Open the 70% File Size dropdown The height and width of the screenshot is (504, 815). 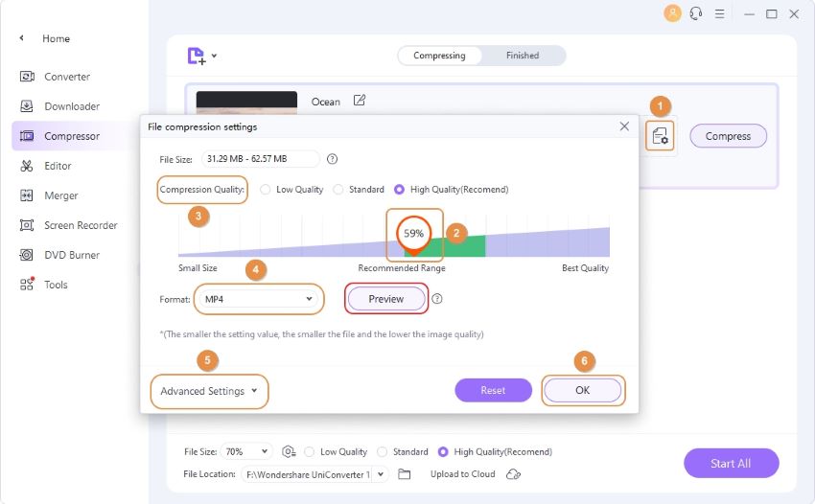pos(246,451)
